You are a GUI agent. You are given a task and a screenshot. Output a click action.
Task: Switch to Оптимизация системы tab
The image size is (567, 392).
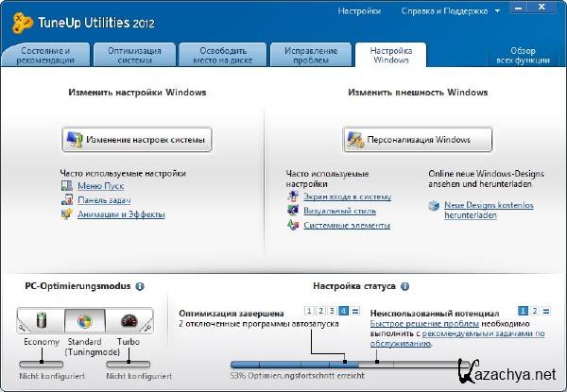click(134, 55)
